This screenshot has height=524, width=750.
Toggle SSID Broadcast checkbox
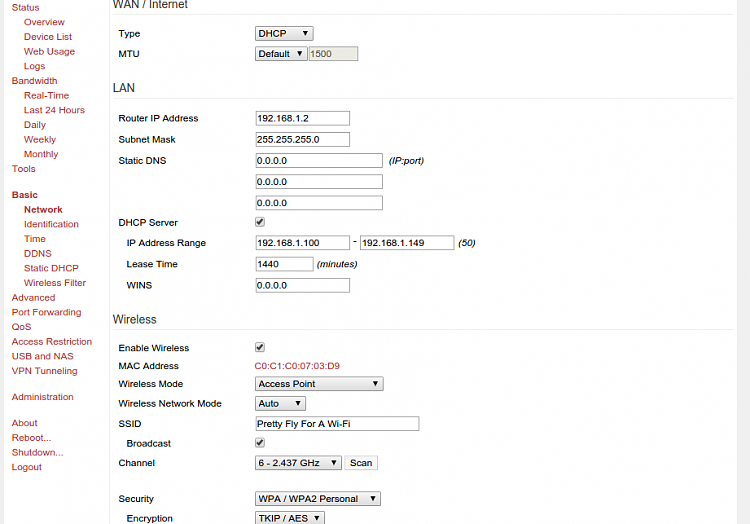coord(260,443)
